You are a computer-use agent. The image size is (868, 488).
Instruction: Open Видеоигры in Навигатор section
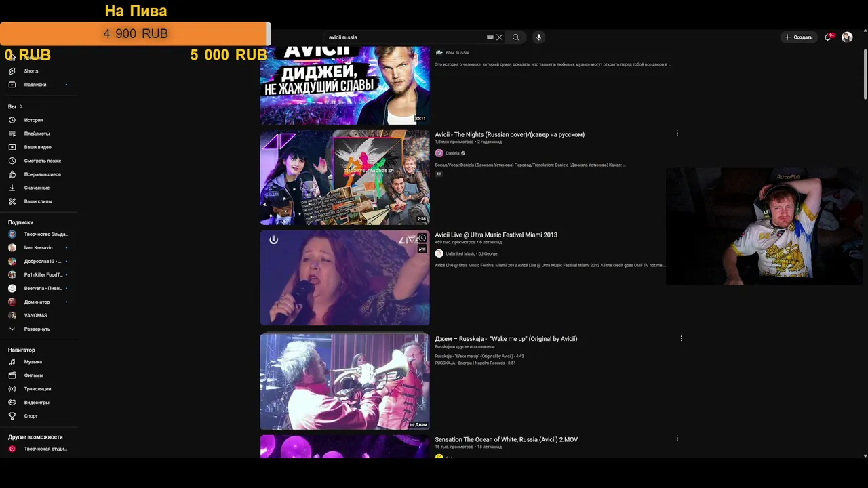tap(37, 403)
